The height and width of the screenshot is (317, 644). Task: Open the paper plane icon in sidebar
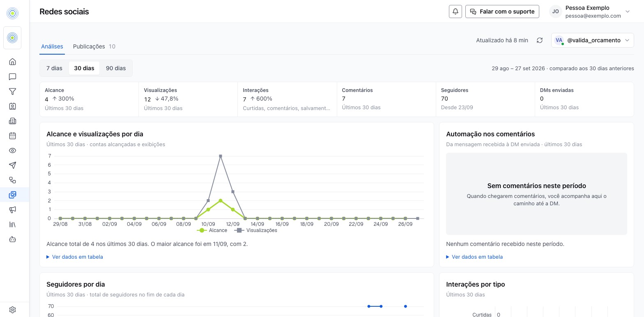point(12,165)
